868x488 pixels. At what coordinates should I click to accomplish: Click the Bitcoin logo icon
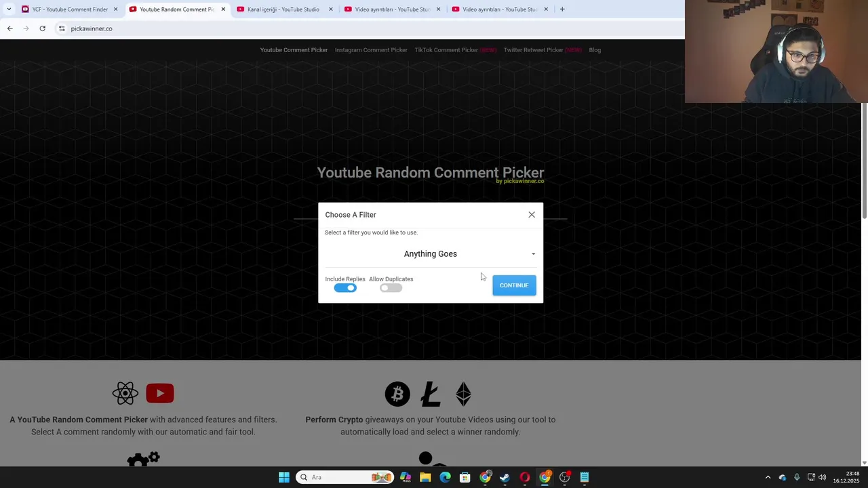coord(397,394)
